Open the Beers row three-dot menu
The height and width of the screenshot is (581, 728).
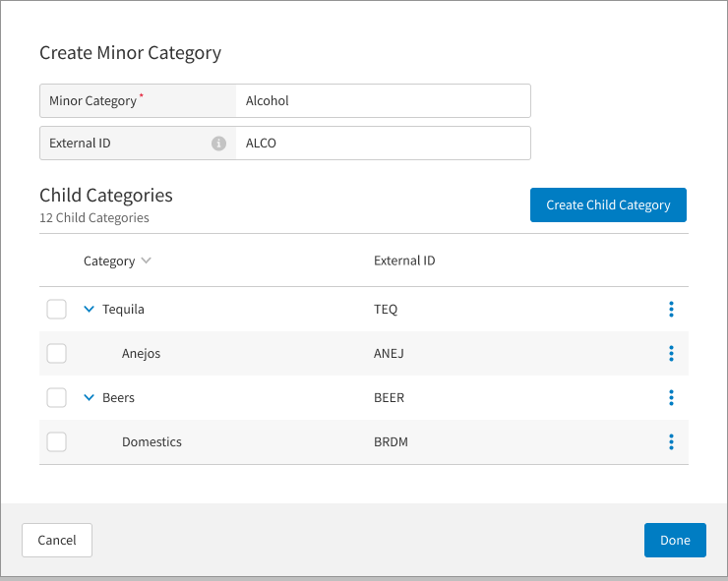[x=671, y=398]
